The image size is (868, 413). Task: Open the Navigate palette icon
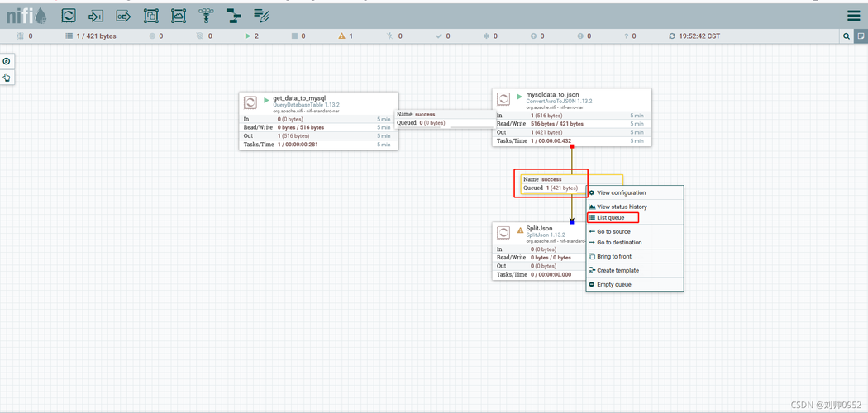(x=7, y=61)
